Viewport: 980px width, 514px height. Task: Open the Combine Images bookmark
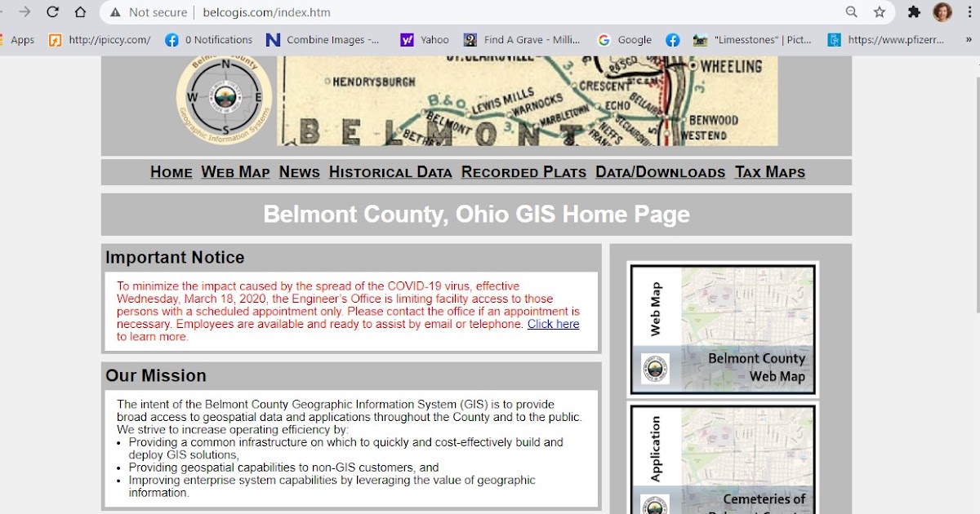pos(323,40)
